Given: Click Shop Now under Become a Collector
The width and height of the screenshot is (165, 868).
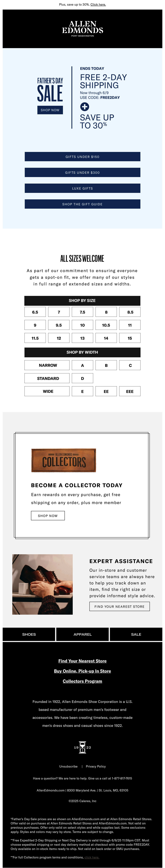Looking at the screenshot, I should (x=48, y=515).
